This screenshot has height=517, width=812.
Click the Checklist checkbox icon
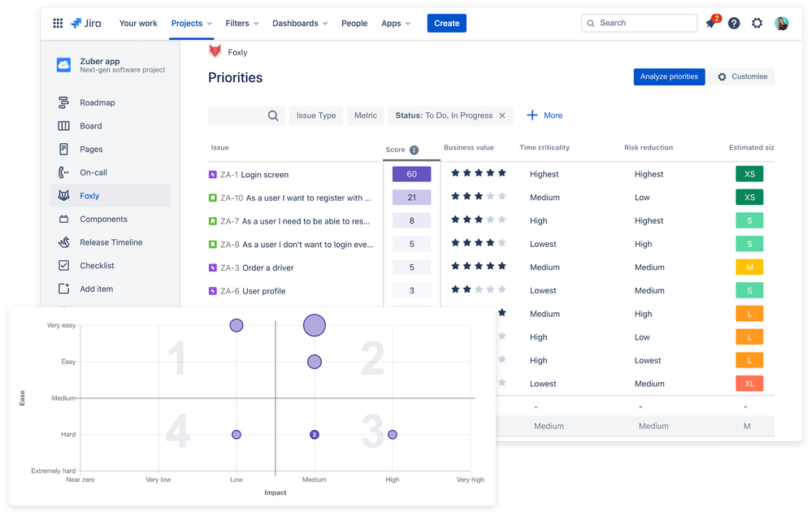tap(63, 265)
